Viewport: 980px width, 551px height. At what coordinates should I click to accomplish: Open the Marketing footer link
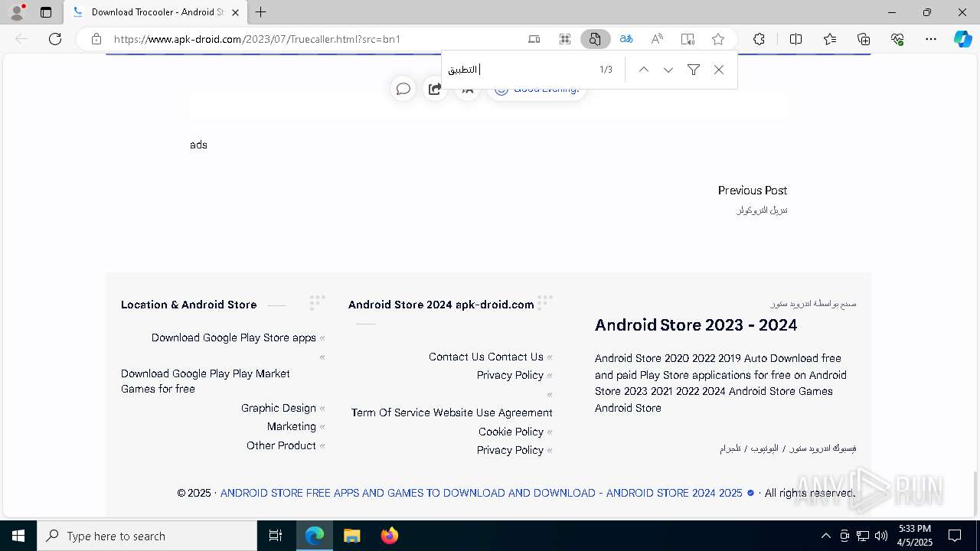point(292,426)
